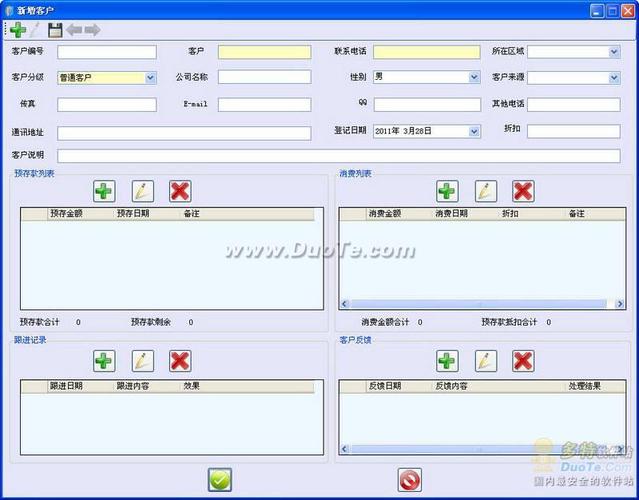Viewport: 639px width, 500px height.
Task: Edit a record in the 预存款列表 section
Action: click(x=143, y=191)
